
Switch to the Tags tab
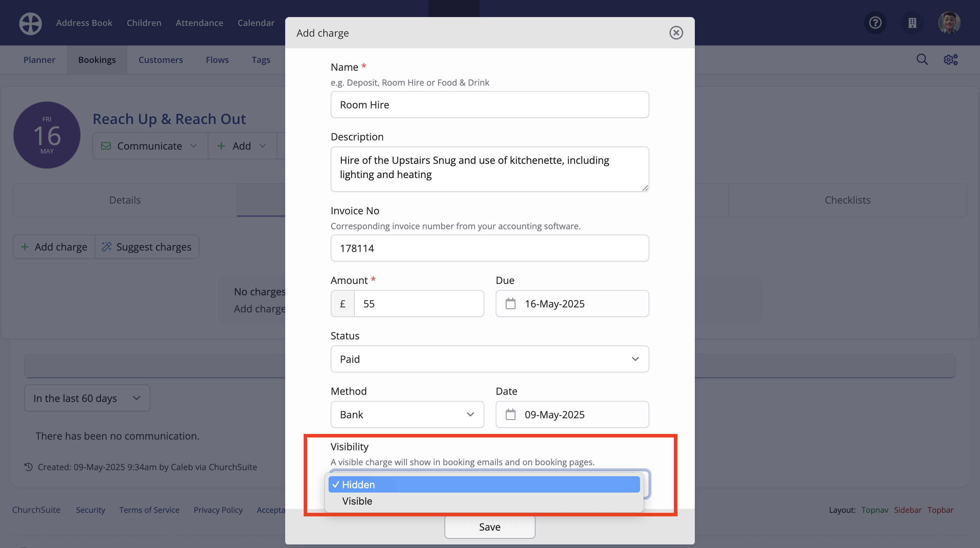coord(261,60)
